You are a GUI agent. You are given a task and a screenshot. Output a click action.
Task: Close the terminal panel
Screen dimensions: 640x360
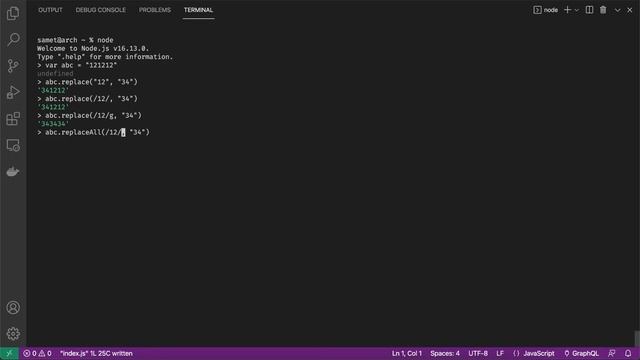pyautogui.click(x=630, y=10)
